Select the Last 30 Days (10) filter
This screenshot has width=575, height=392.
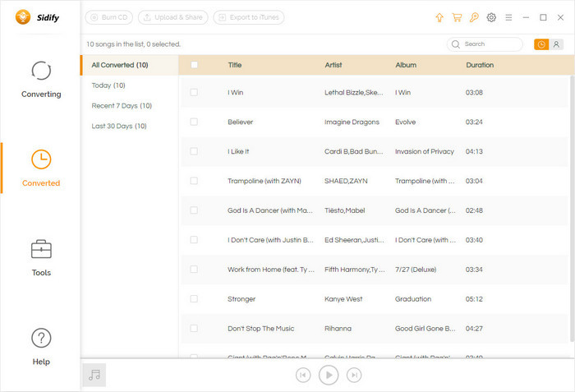tap(119, 126)
